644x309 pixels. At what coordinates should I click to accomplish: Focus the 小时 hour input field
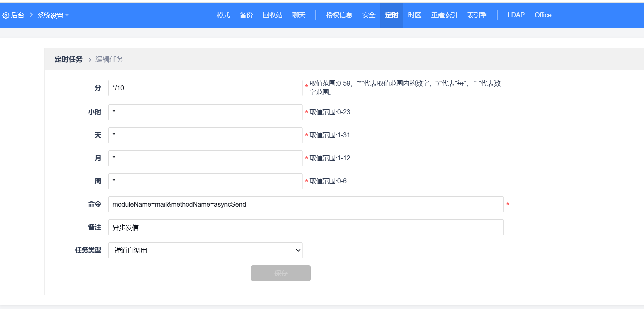pos(205,112)
